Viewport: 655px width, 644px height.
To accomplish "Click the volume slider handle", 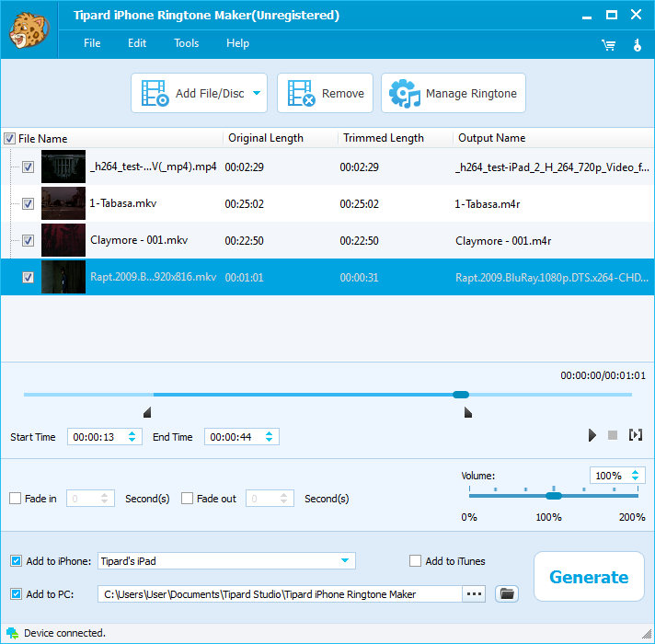I will click(x=553, y=496).
